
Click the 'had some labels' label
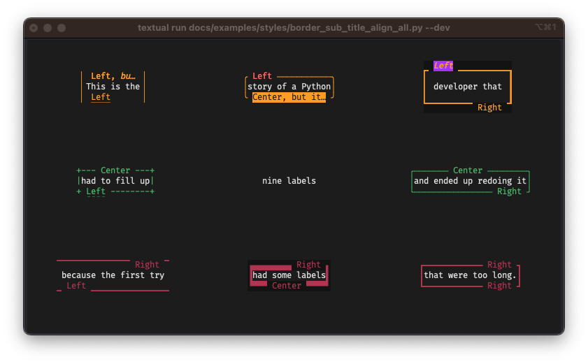(x=289, y=275)
